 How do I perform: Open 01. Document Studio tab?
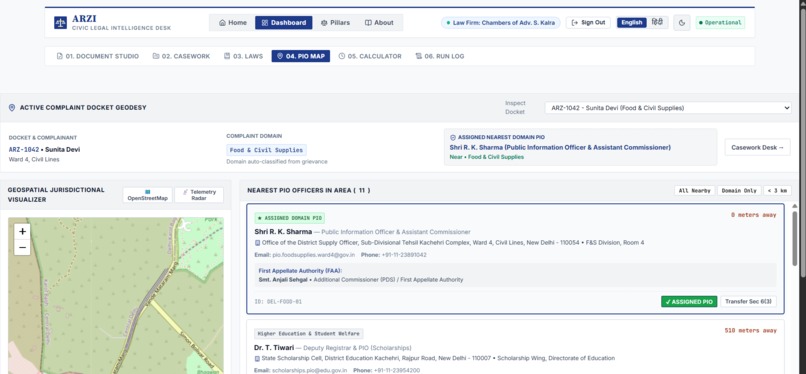tap(98, 56)
